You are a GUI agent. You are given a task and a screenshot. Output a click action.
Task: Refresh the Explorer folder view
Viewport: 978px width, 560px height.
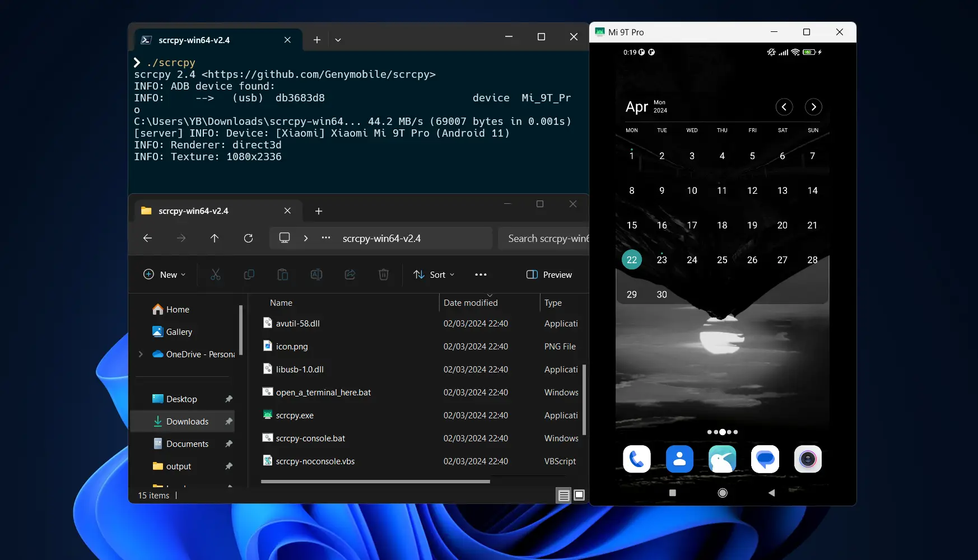[248, 238]
